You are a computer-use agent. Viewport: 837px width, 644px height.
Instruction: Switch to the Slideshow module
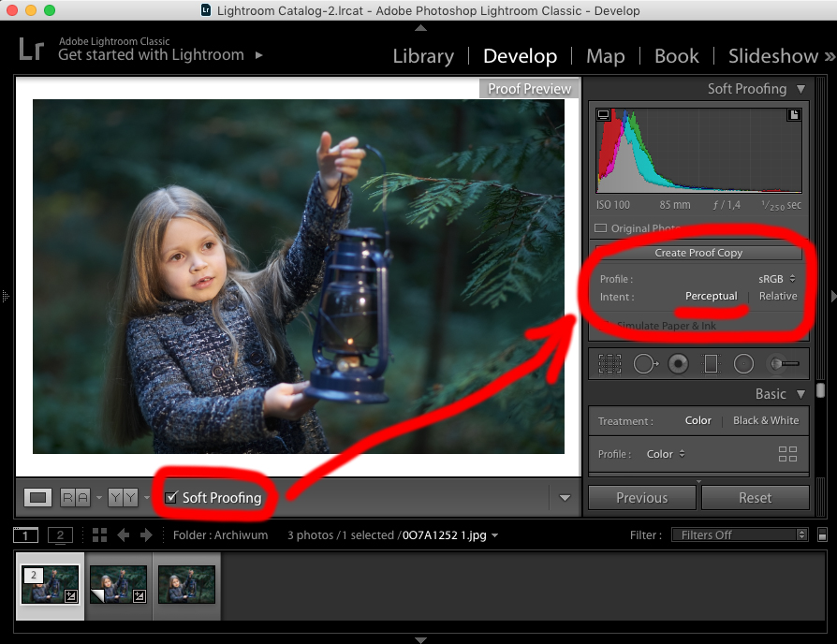[x=773, y=56]
